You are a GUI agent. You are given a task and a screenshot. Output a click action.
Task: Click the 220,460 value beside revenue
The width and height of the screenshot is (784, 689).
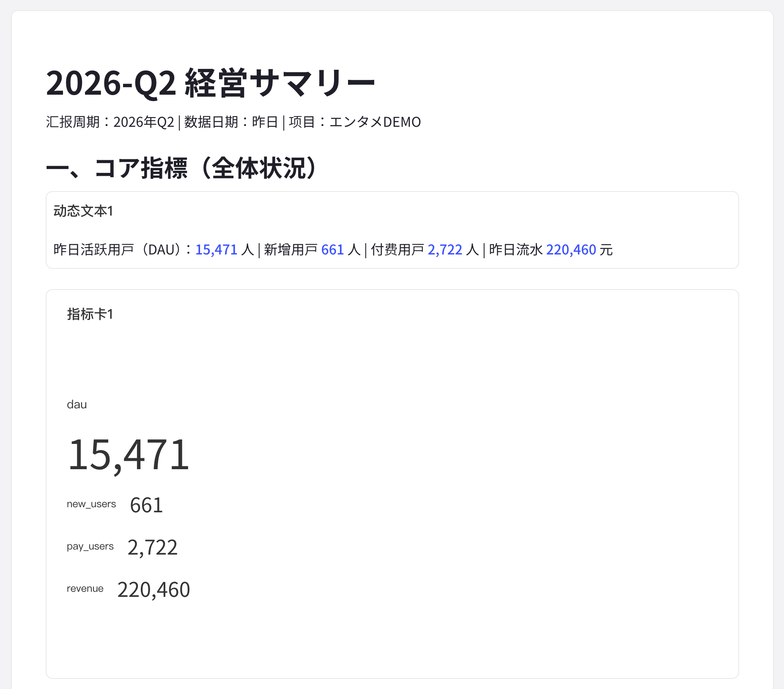pyautogui.click(x=154, y=590)
